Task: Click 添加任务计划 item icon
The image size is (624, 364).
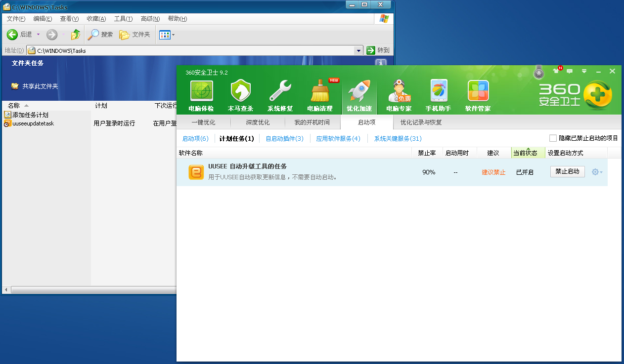Action: tap(7, 115)
